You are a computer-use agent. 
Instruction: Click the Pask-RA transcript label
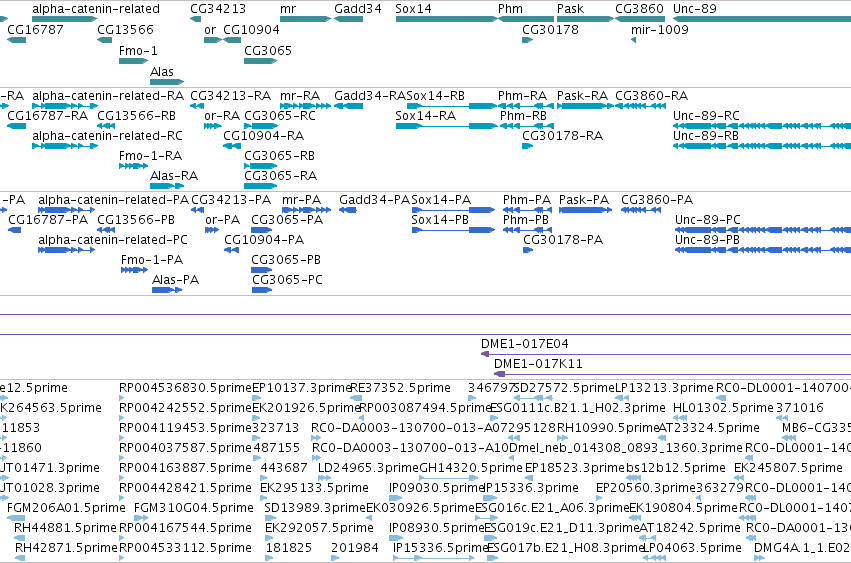582,96
